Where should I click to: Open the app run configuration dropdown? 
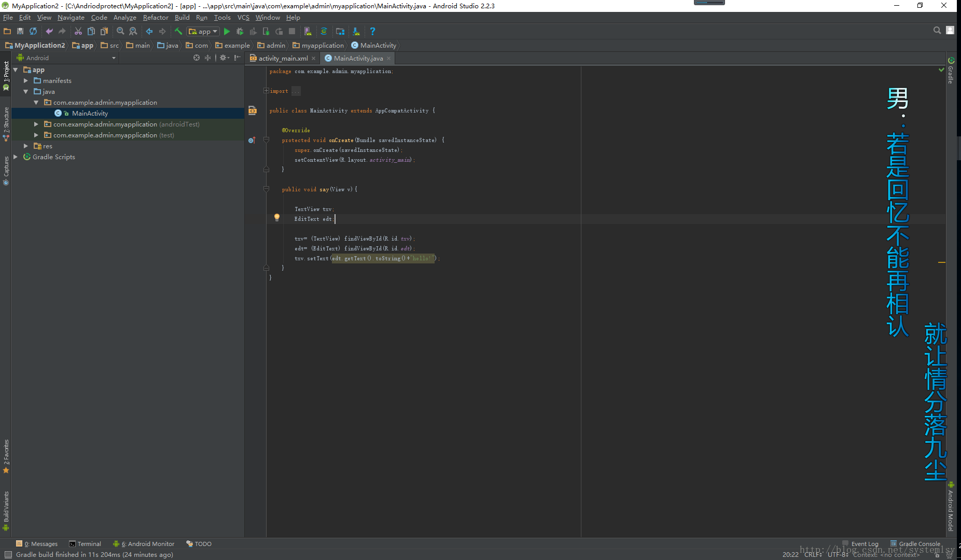click(x=203, y=31)
